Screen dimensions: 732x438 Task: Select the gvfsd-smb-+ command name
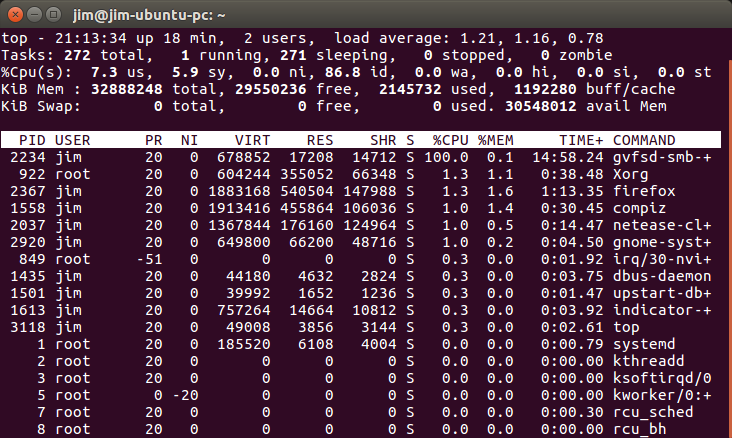coord(662,157)
